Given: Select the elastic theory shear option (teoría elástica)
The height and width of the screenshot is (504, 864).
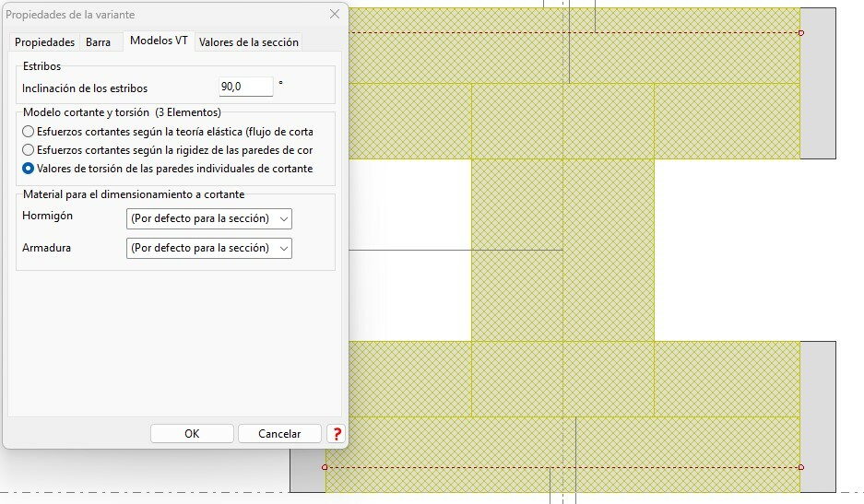Looking at the screenshot, I should pos(29,132).
